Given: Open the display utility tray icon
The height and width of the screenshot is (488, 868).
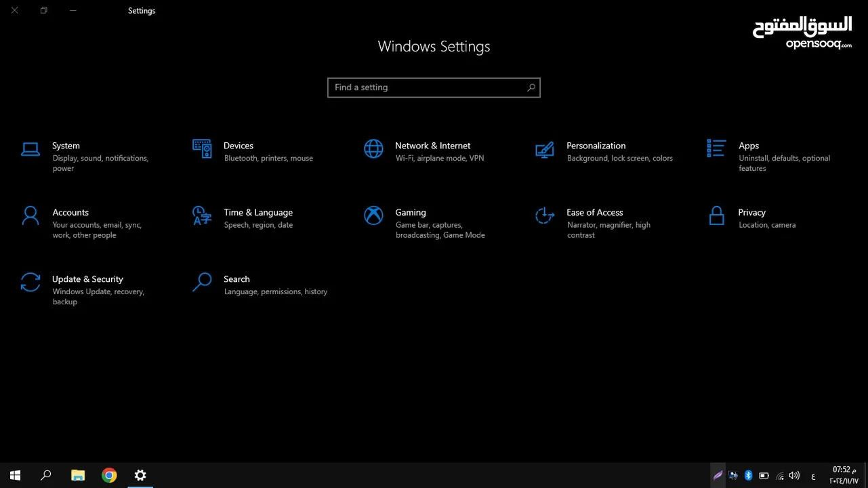Looking at the screenshot, I should 733,476.
